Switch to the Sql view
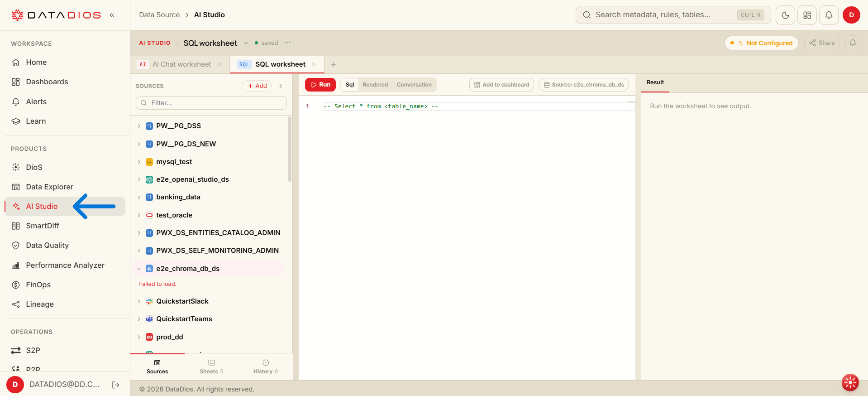The width and height of the screenshot is (868, 396). pos(350,85)
